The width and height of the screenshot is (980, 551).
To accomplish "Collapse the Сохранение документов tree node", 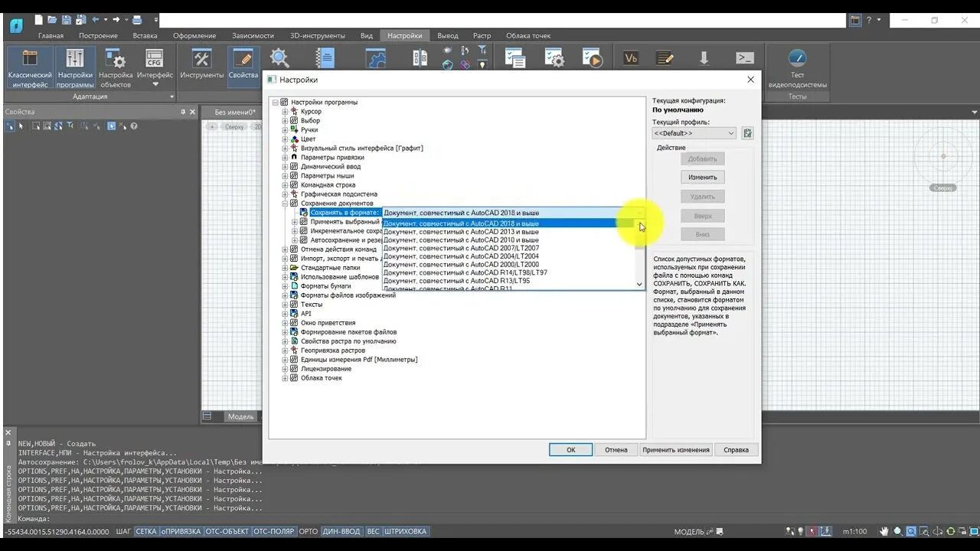I will point(285,204).
